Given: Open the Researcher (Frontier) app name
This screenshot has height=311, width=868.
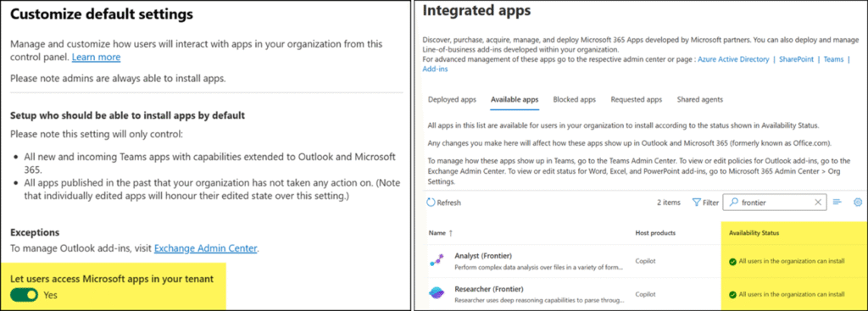Looking at the screenshot, I should [489, 289].
